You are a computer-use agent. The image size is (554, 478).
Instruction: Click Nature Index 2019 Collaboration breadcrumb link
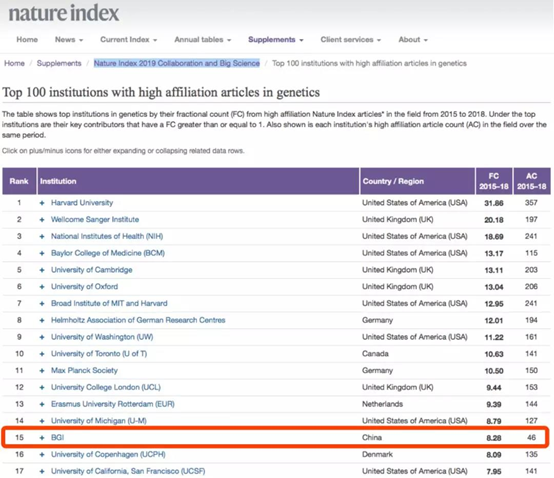[x=177, y=63]
